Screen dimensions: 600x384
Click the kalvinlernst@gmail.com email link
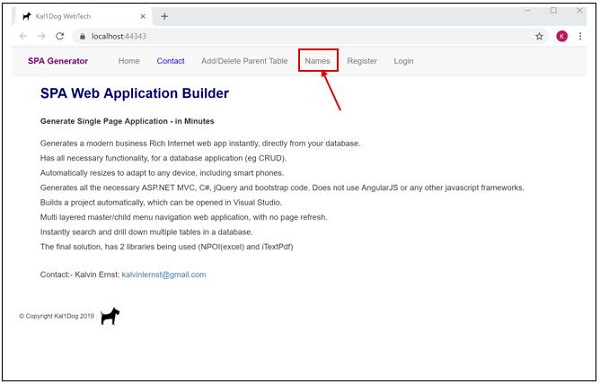(x=164, y=275)
